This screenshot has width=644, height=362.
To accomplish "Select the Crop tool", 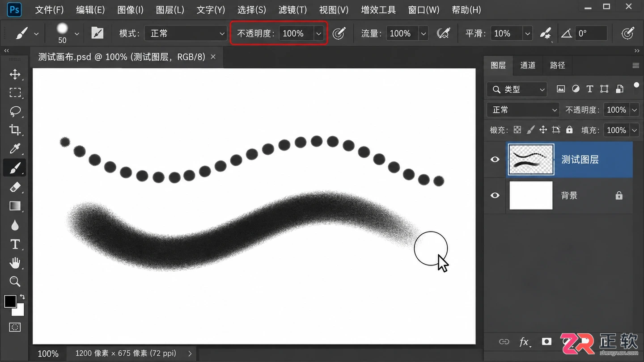I will [x=15, y=130].
